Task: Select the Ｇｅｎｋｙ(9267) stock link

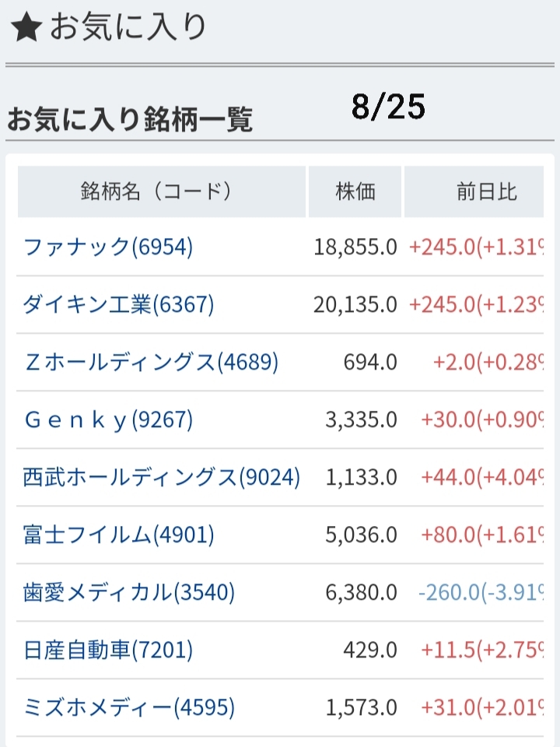Action: (x=108, y=420)
